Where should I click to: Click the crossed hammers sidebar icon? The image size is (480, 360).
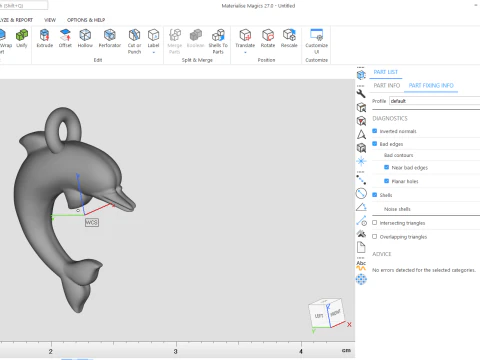pyautogui.click(x=361, y=234)
